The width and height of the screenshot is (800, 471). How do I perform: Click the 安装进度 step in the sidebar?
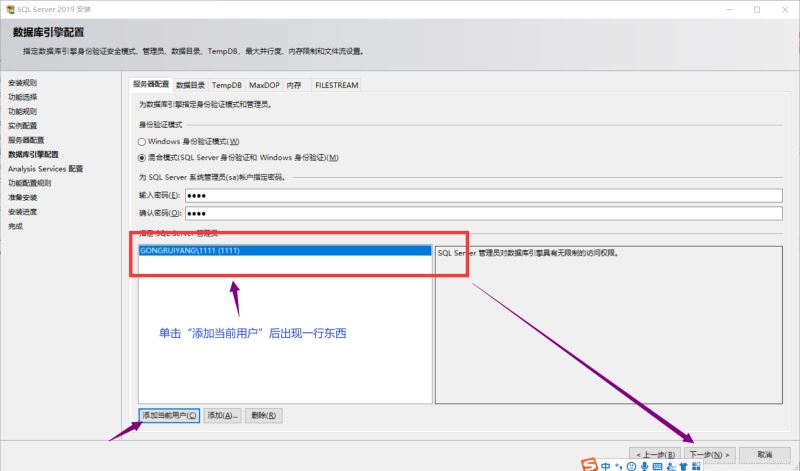[22, 211]
